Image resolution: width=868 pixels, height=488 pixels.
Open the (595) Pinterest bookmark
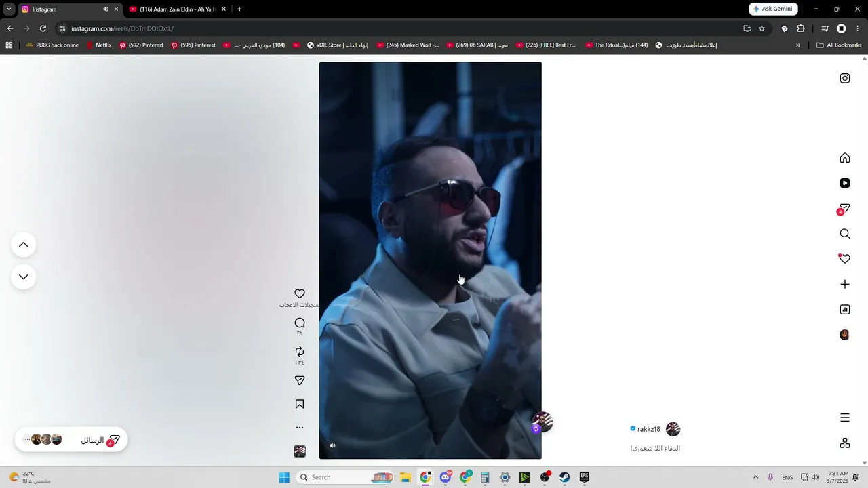point(193,45)
